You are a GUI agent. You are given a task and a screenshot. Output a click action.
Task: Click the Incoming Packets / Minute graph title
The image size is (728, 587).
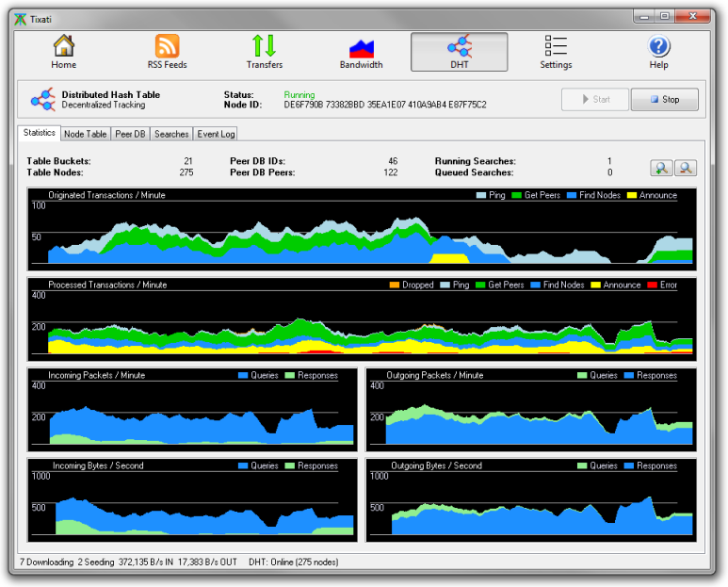coord(97,375)
